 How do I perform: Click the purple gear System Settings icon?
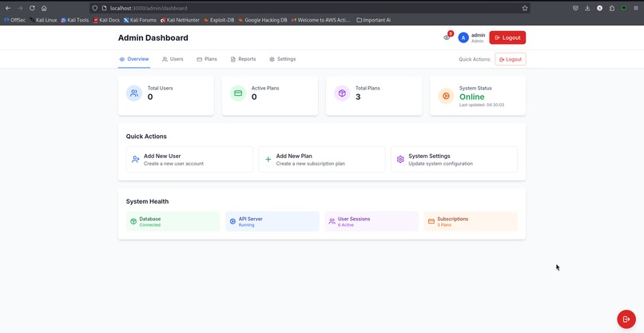coord(400,160)
